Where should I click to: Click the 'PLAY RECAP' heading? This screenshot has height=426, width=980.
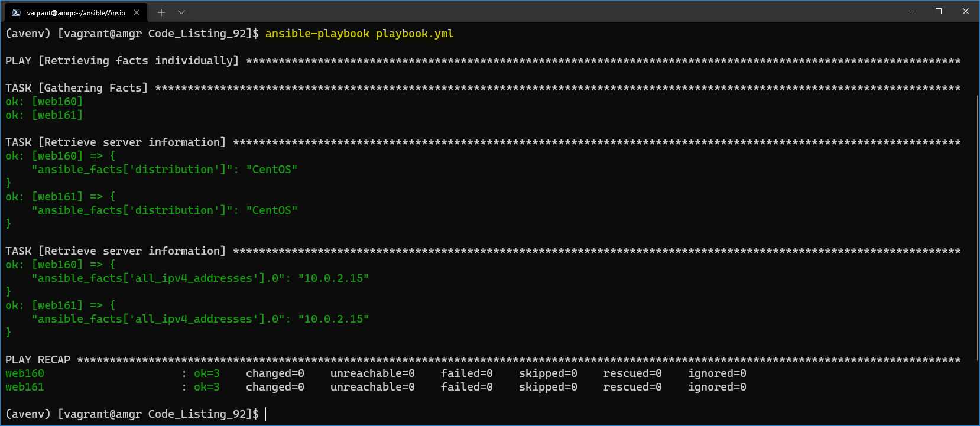pyautogui.click(x=38, y=360)
